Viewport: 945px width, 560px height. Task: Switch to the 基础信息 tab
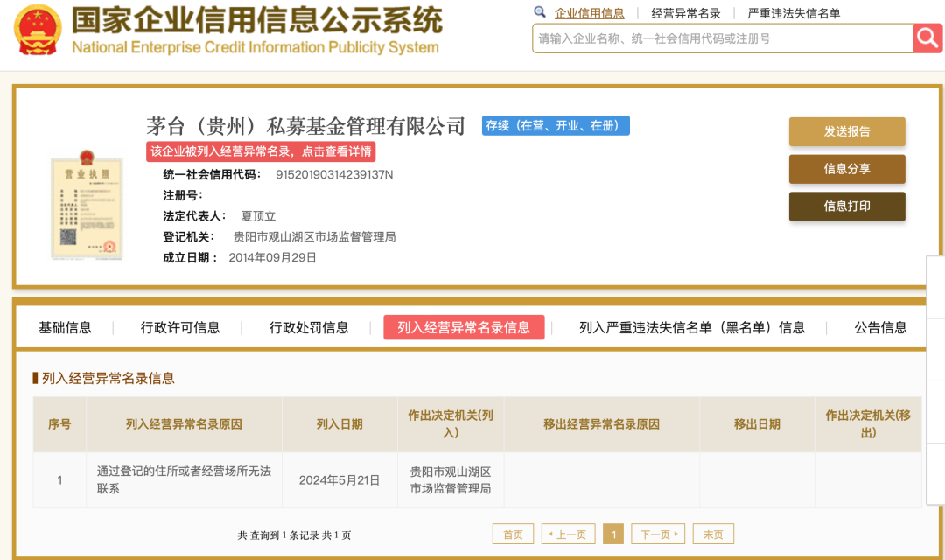tap(65, 327)
